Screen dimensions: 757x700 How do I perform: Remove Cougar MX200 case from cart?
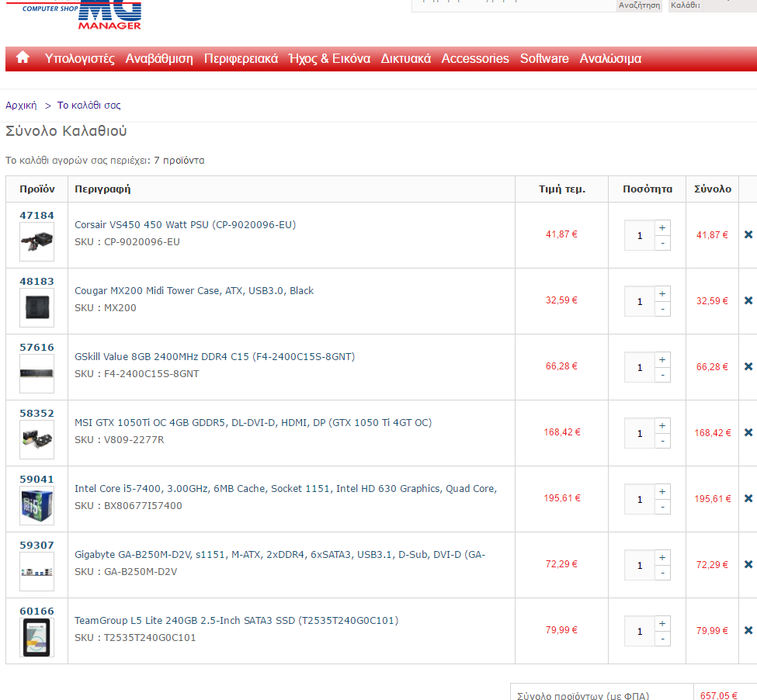[748, 300]
